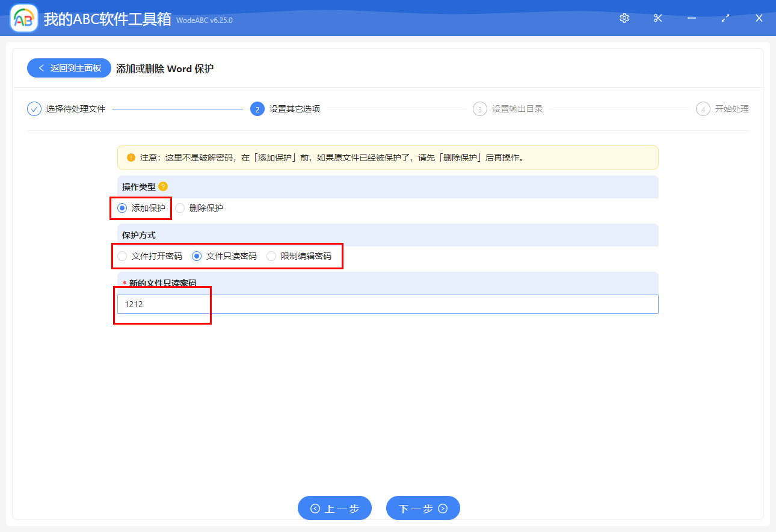Click the scissors icon in title bar
This screenshot has width=776, height=532.
point(658,18)
